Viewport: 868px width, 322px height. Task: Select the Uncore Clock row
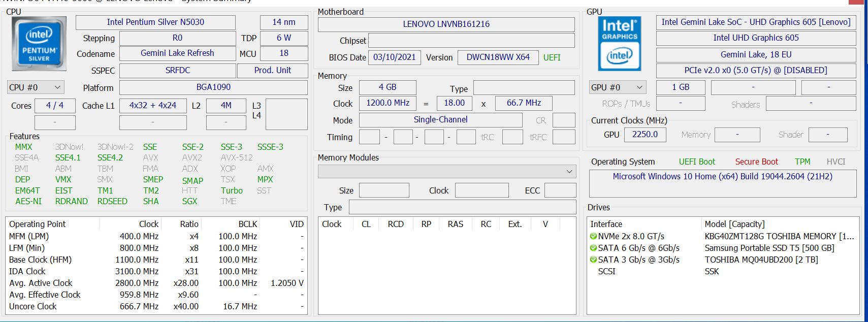[x=156, y=306]
